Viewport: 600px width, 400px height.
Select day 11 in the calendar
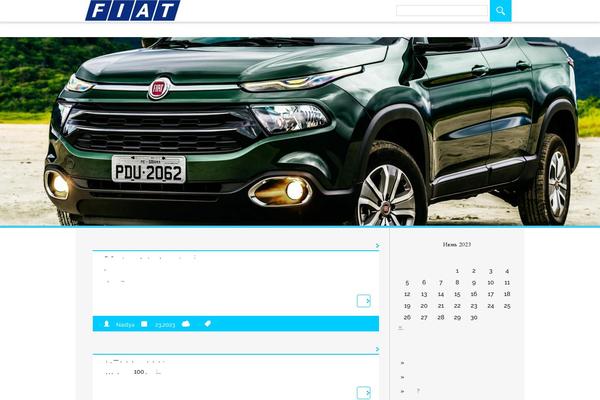click(x=507, y=282)
